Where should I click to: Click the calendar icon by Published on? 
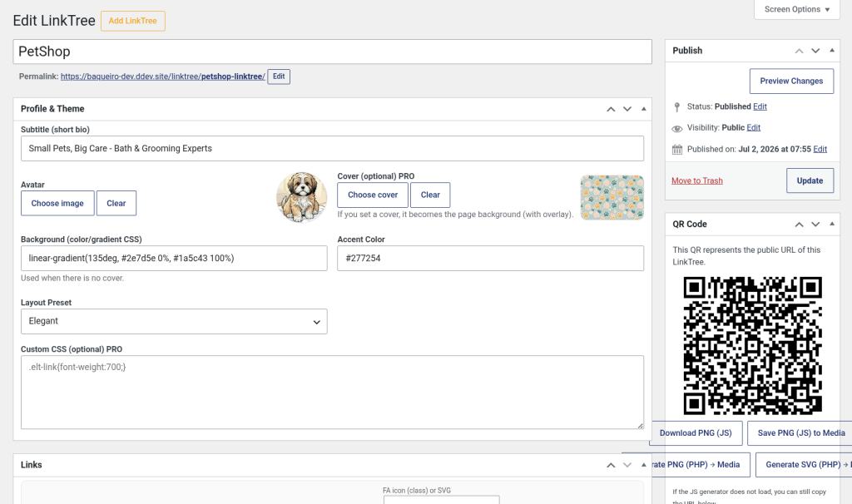[x=677, y=150]
